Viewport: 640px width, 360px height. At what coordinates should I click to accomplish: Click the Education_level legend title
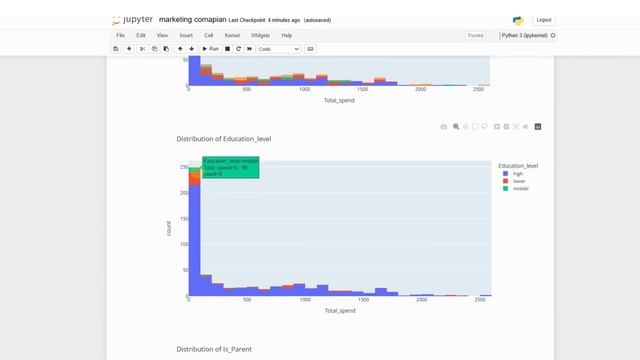[x=518, y=166]
